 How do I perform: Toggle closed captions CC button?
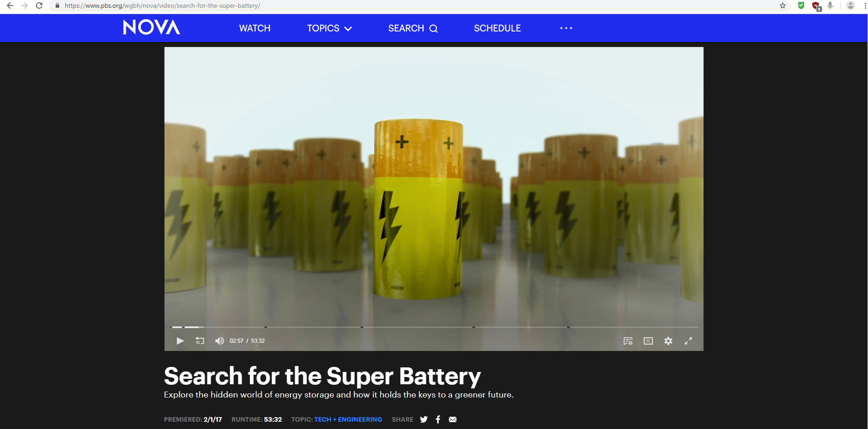(648, 341)
